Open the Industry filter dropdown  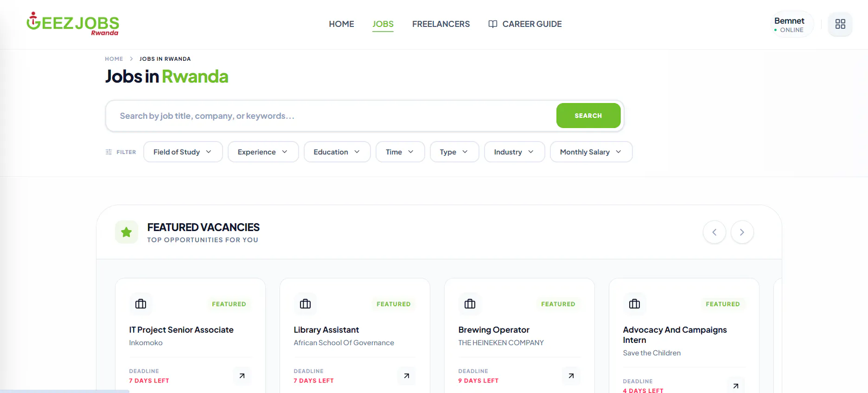[515, 152]
